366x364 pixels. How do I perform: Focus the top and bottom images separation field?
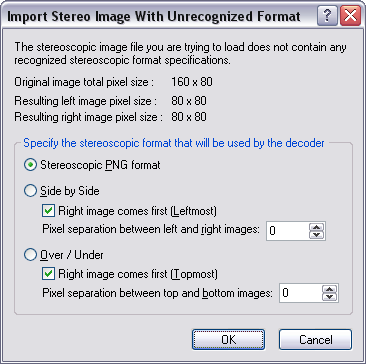click(x=302, y=293)
